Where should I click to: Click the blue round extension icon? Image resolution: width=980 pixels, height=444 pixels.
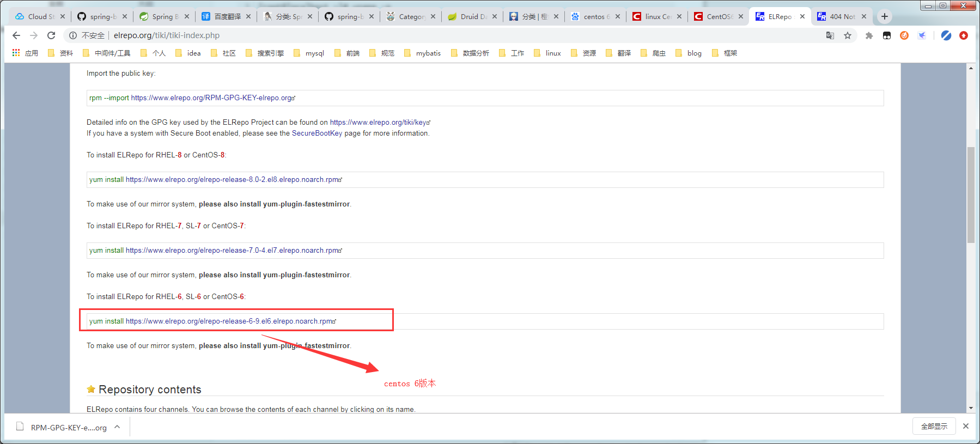[x=946, y=35]
